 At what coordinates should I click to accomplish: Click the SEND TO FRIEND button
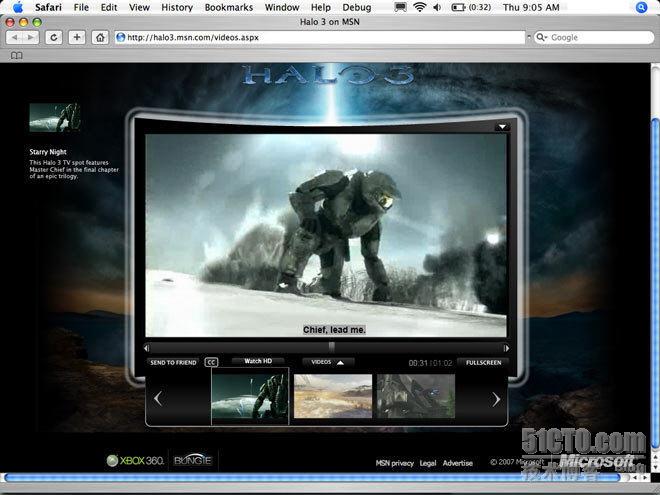pyautogui.click(x=173, y=362)
